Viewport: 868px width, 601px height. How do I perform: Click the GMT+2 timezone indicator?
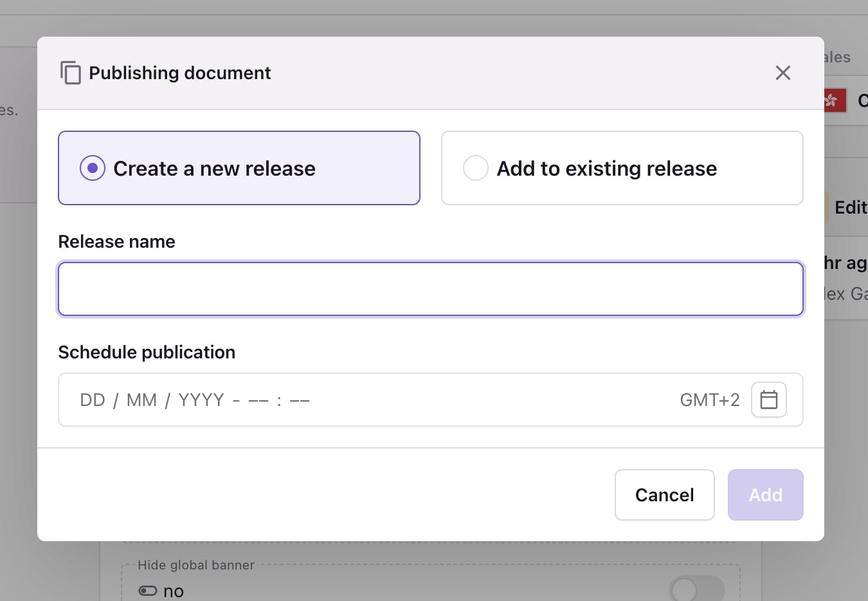[709, 400]
